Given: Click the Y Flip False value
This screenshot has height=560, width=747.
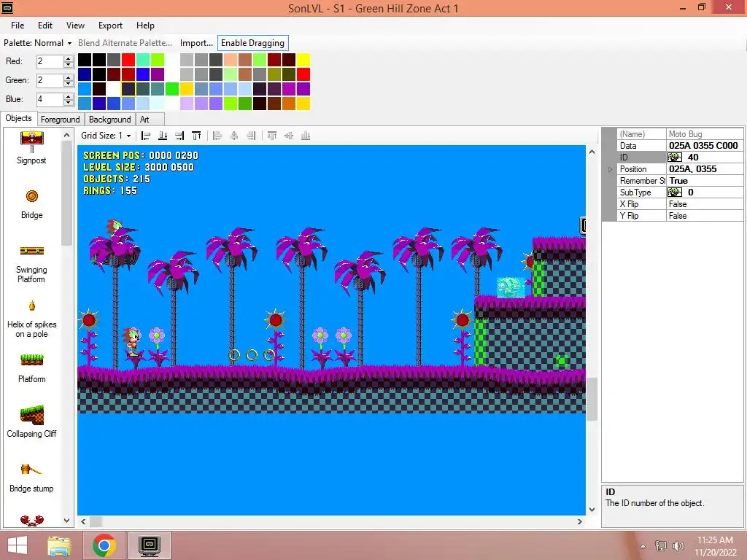Looking at the screenshot, I should point(705,216).
